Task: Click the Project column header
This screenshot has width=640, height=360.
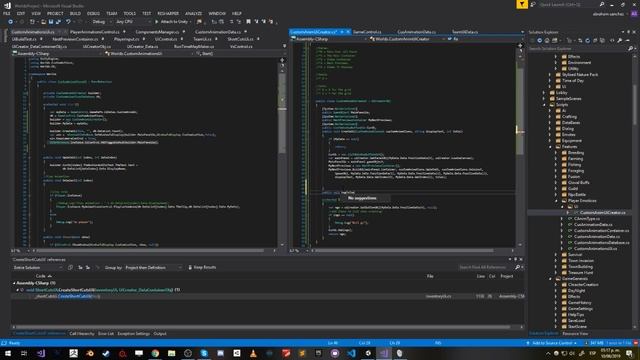Action: 507,276
